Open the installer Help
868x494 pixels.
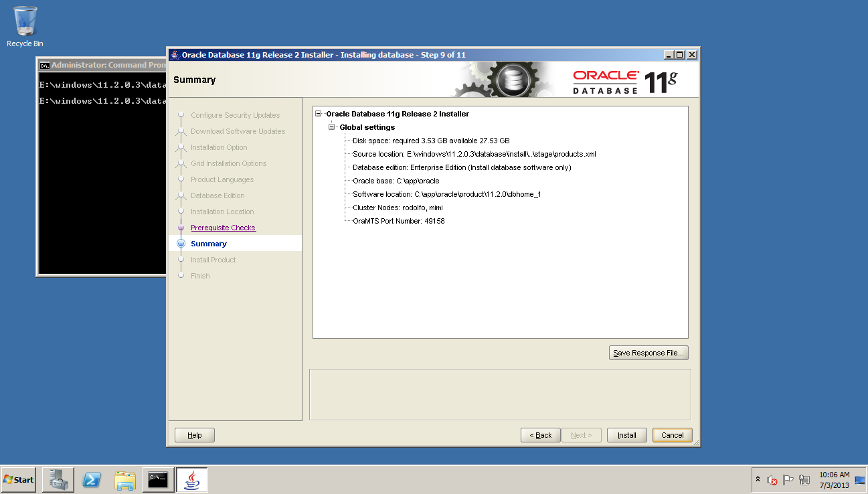(194, 435)
